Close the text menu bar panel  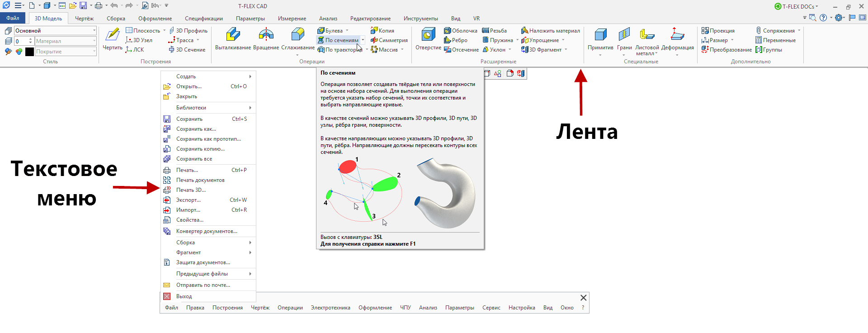point(583,298)
